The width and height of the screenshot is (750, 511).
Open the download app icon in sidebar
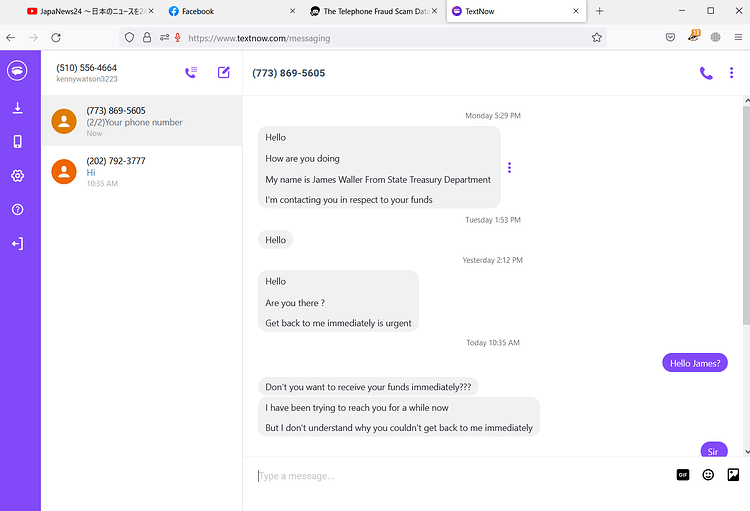click(17, 108)
